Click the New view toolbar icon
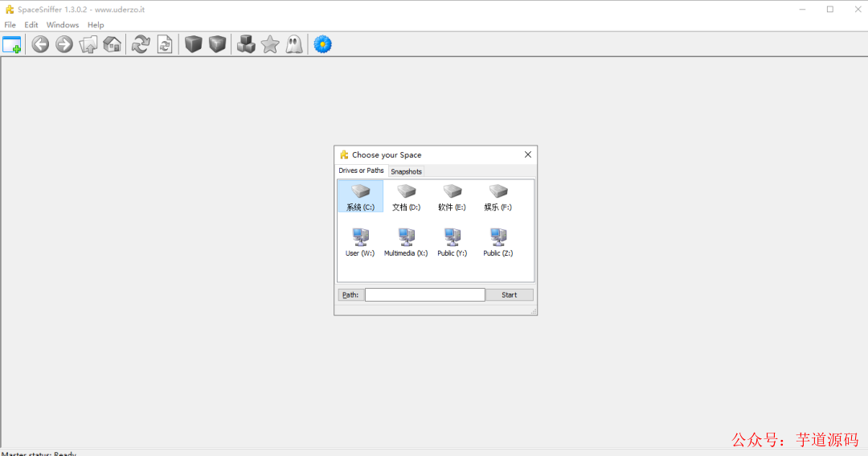Screen dimensions: 868x456 [11, 44]
